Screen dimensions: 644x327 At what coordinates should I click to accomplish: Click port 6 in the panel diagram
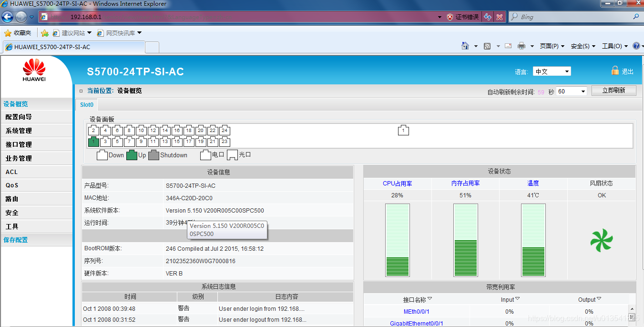point(117,131)
